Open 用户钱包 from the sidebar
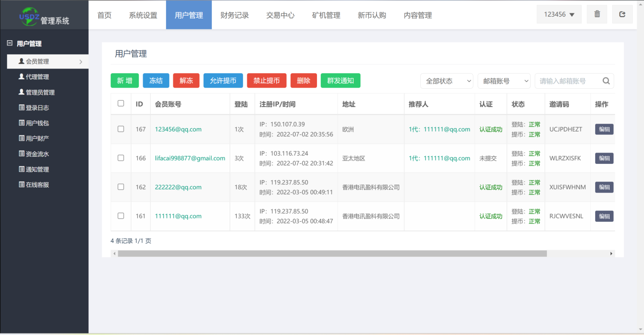The width and height of the screenshot is (644, 335). [x=37, y=123]
